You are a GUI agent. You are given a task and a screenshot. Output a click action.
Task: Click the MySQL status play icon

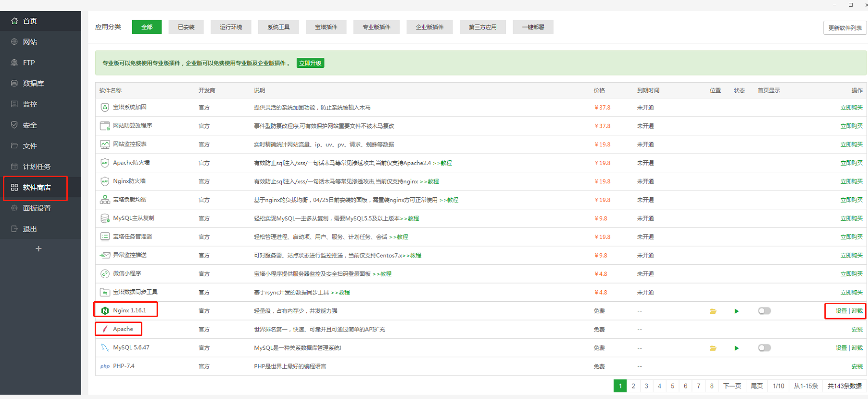[x=737, y=348]
